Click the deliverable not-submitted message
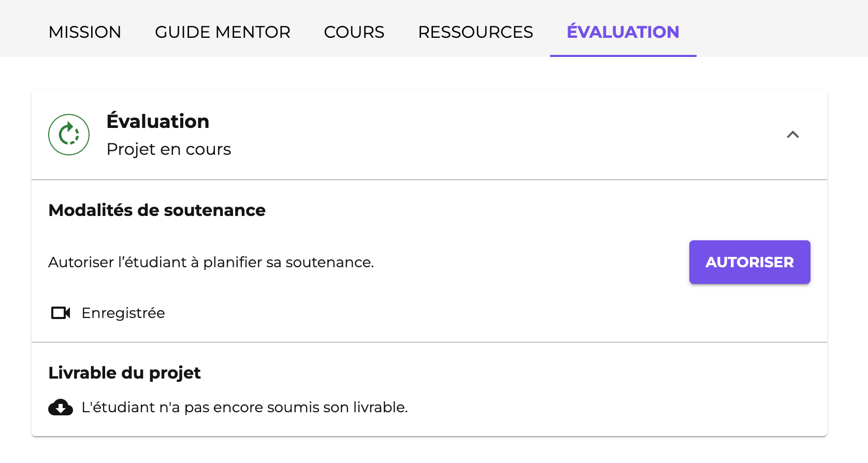 (x=245, y=408)
